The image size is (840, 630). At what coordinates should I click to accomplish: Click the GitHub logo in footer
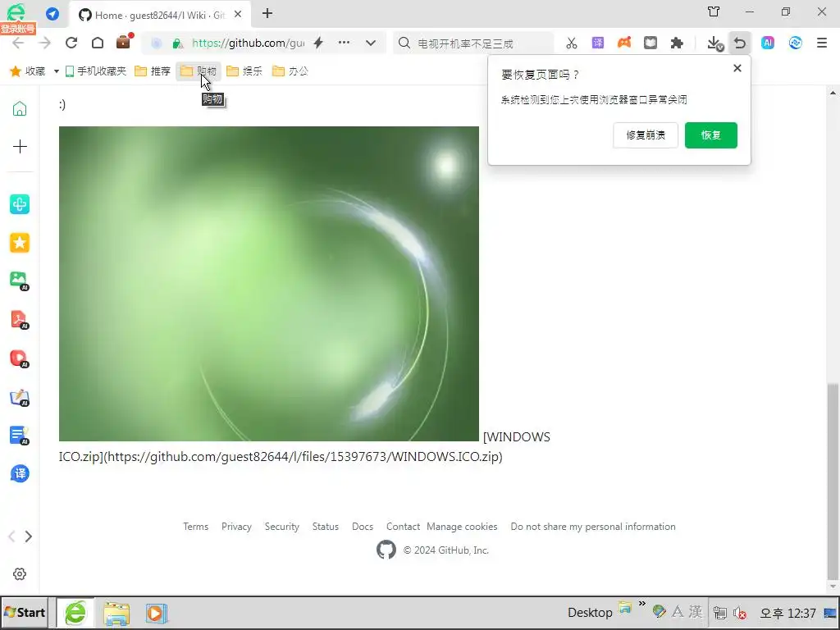click(x=386, y=550)
